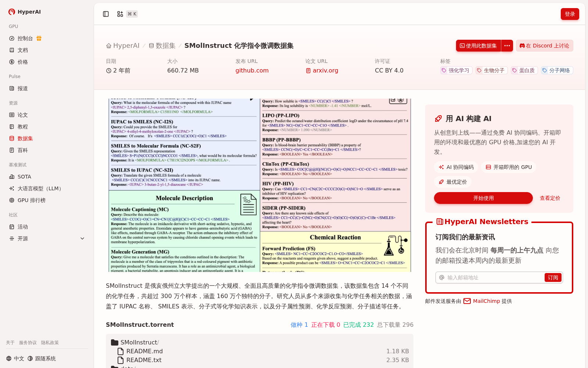Click the SMolInstruct.torrent heading
This screenshot has width=588, height=368.
coord(140,325)
